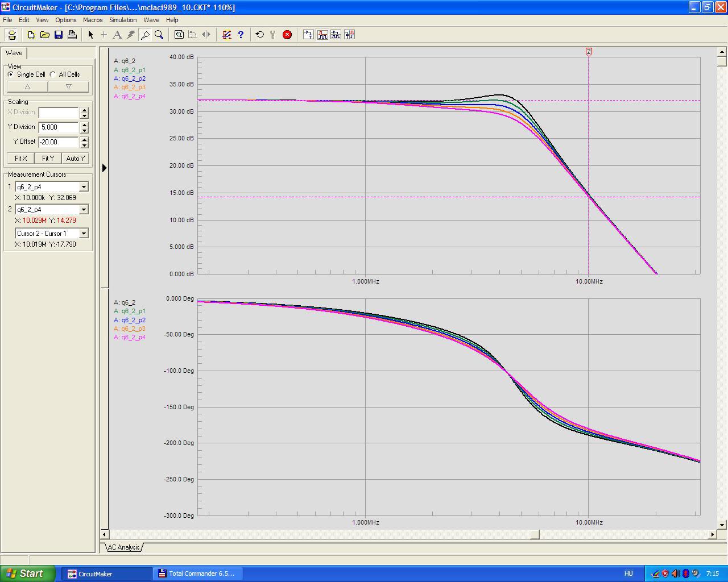728x582 pixels.
Task: Open the Edit menu
Action: coord(24,20)
